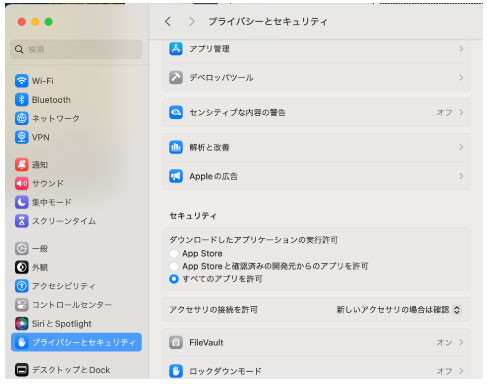Select App Storeと確認済みの開発元 radio option

pos(174,266)
